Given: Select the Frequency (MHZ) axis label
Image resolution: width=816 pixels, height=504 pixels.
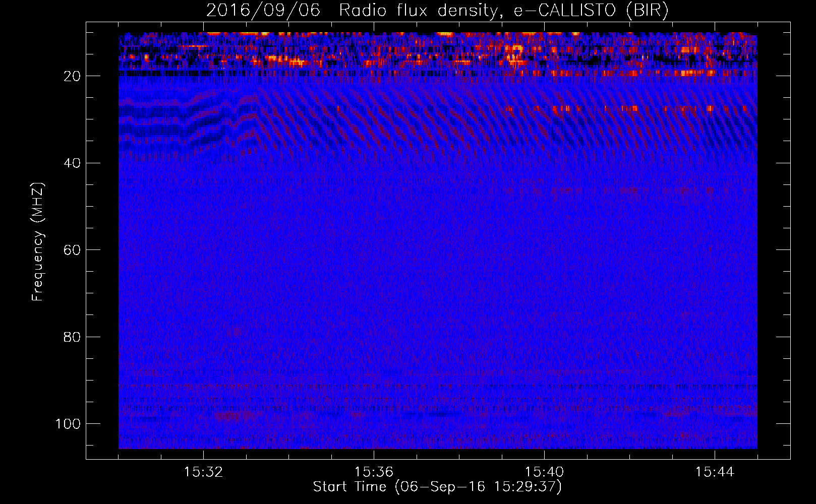Looking at the screenshot, I should pos(38,242).
